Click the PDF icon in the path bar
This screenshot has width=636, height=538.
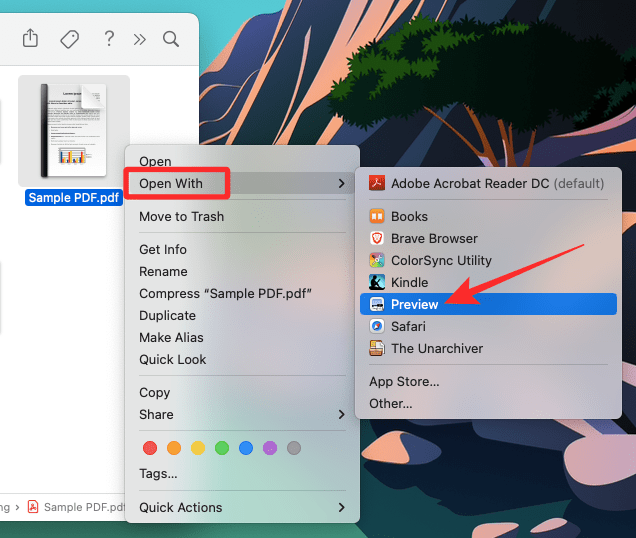pos(33,507)
